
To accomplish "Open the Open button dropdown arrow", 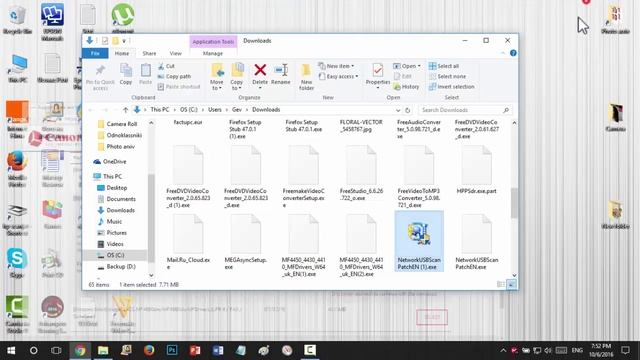I will [419, 66].
